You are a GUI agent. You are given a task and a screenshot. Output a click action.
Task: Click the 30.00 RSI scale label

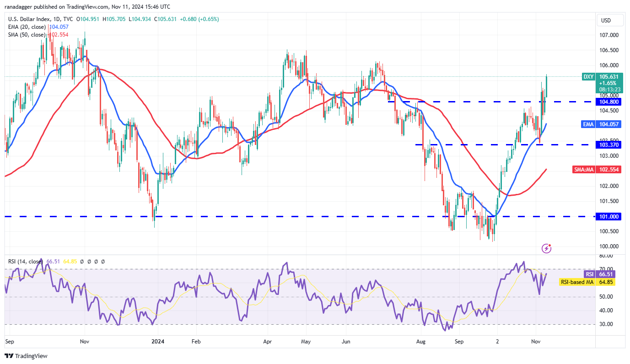point(606,324)
